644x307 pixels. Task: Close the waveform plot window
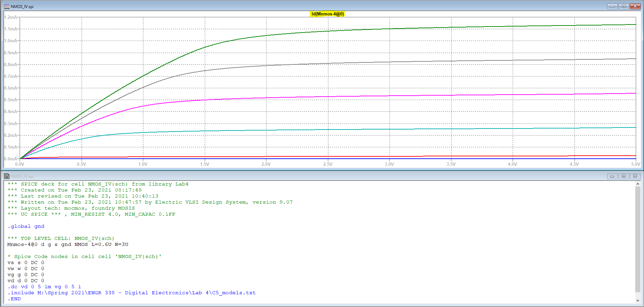(635, 6)
